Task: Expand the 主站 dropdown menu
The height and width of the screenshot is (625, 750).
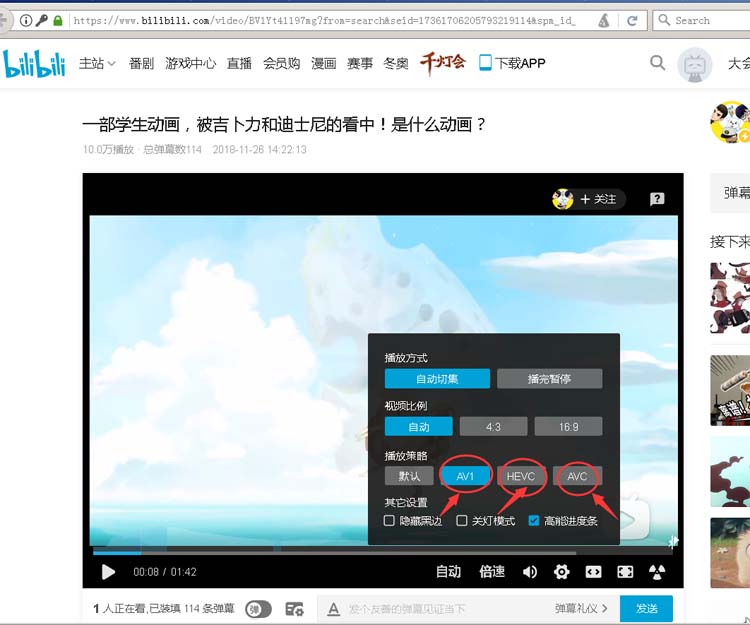Action: [97, 63]
